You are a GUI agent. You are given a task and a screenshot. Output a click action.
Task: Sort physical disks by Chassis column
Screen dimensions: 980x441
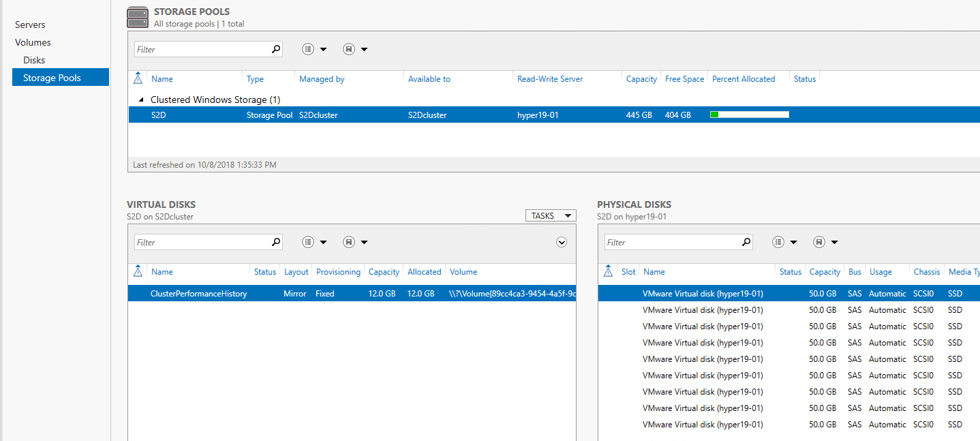point(927,272)
